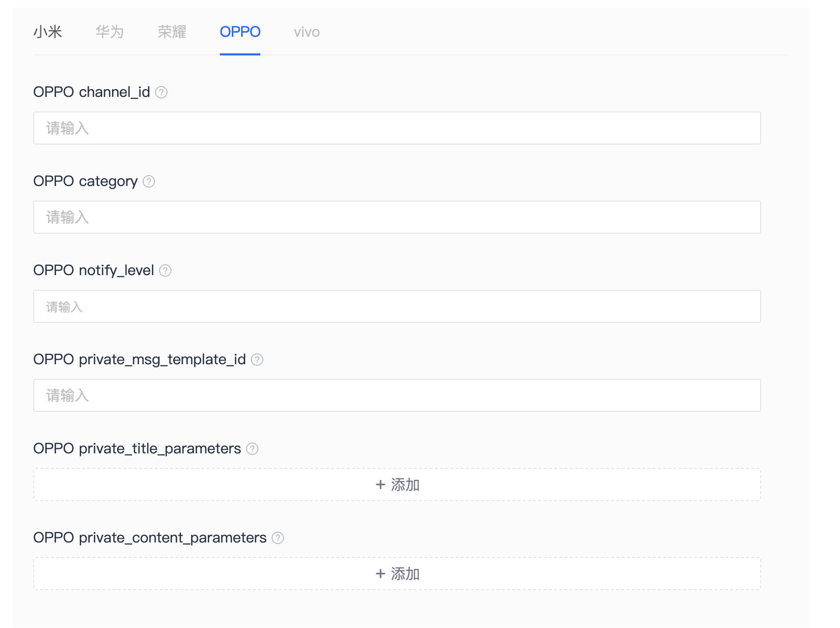Click the 'OPPO private_title_parameters' label text

click(x=137, y=449)
